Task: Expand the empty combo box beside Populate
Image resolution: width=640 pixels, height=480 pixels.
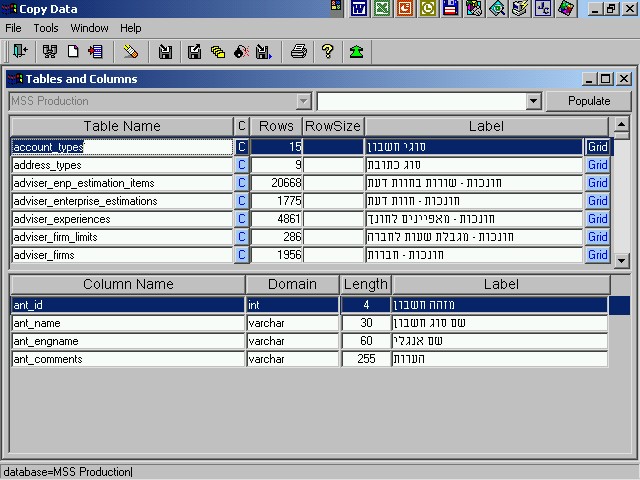Action: coord(533,101)
